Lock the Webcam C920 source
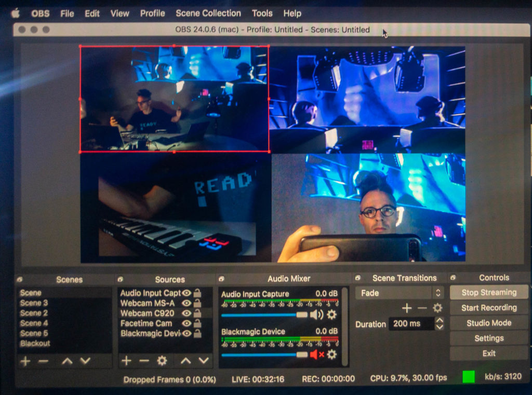Viewport: 532px width, 395px height. (x=197, y=313)
